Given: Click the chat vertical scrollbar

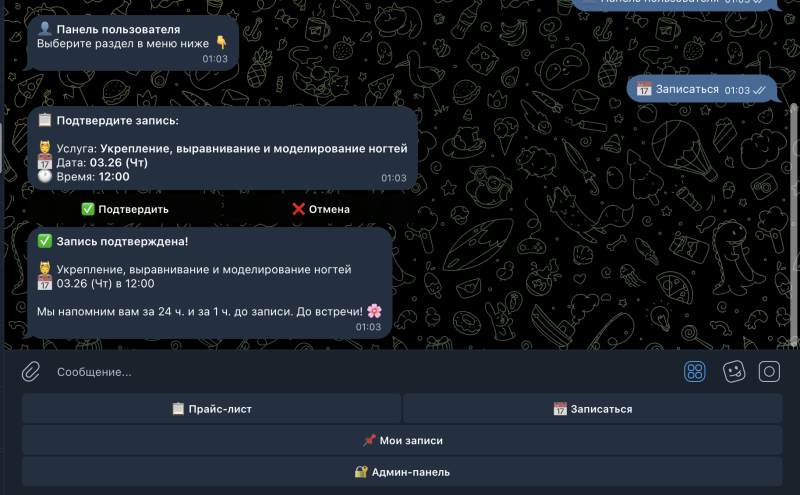Looking at the screenshot, I should click(794, 225).
